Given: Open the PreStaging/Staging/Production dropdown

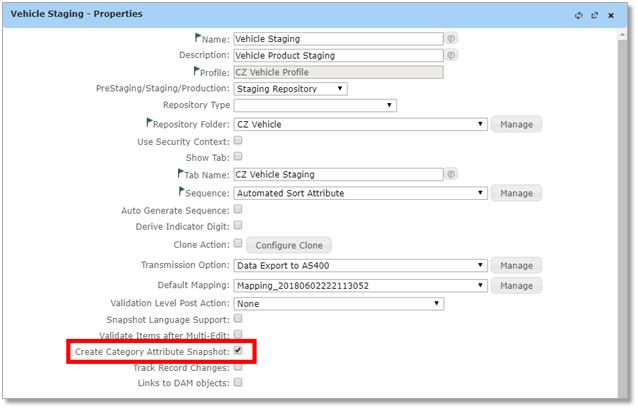Looking at the screenshot, I should [290, 89].
